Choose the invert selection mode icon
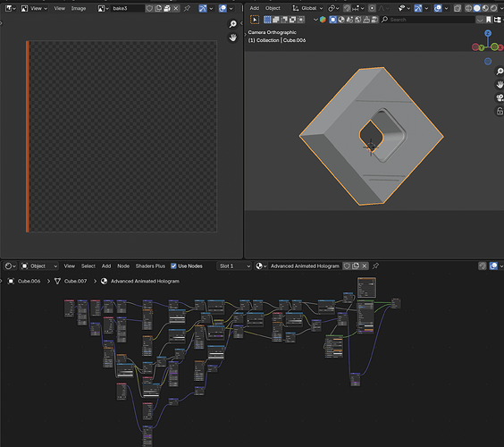 pos(292,20)
